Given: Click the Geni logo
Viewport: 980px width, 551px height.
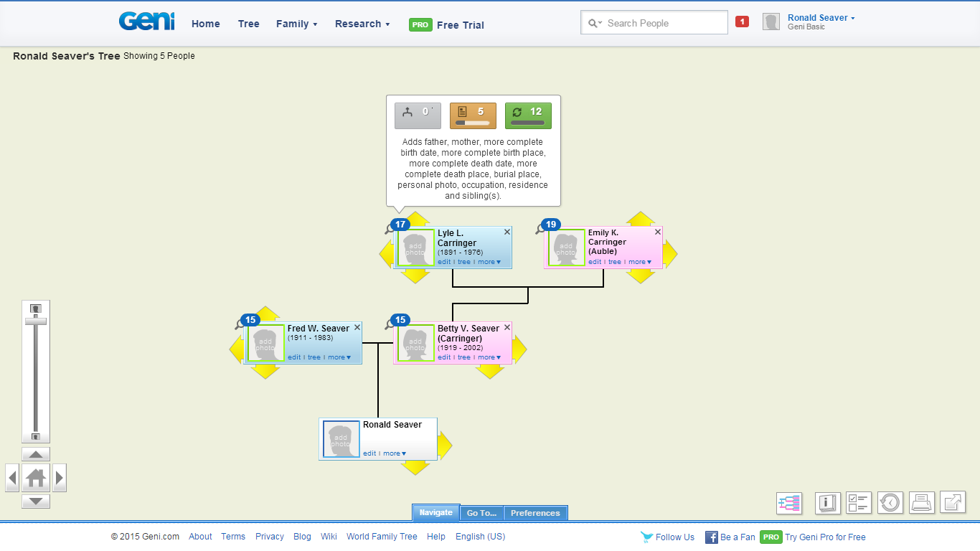Looking at the screenshot, I should point(146,22).
